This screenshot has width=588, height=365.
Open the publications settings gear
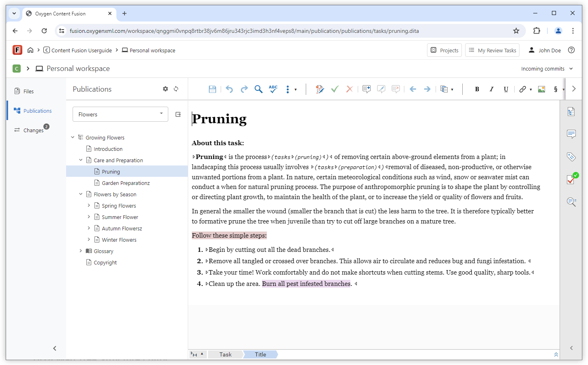(165, 89)
